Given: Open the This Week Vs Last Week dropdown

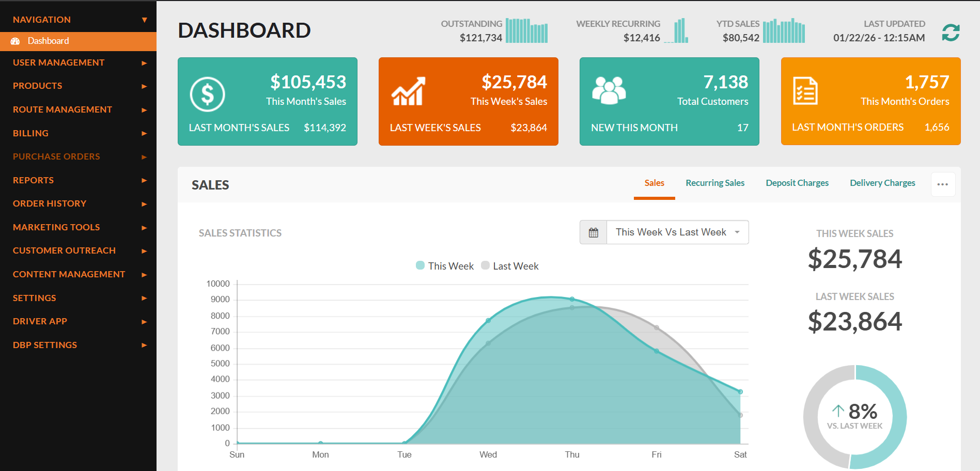Looking at the screenshot, I should (x=677, y=232).
